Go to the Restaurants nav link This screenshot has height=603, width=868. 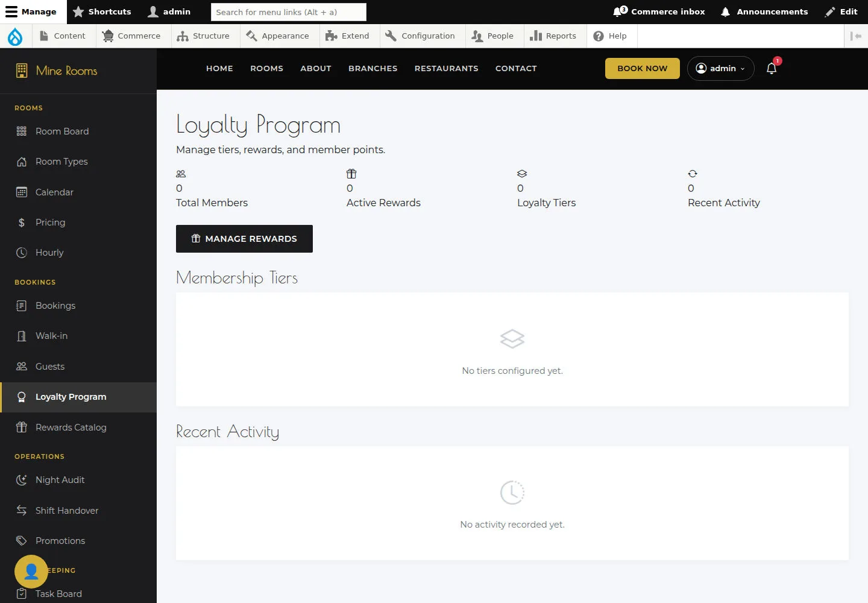[447, 68]
